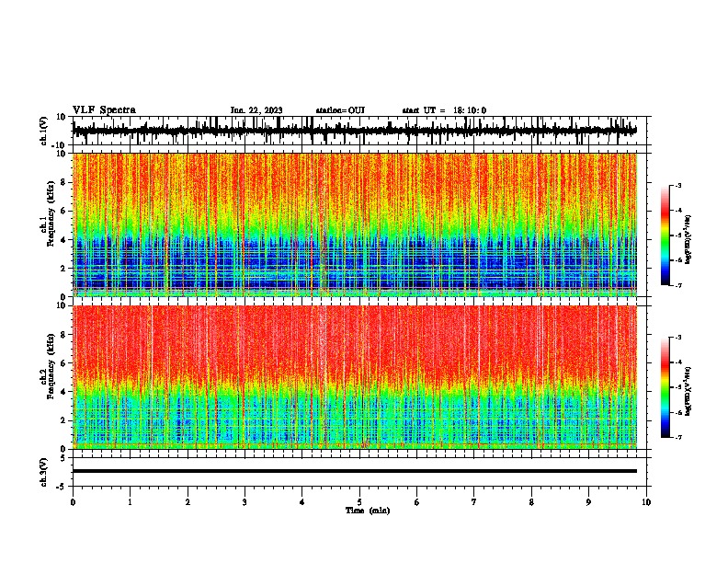Click the 'VLF Spectra' plot title
Screen dimensions: 728x563
pyautogui.click(x=104, y=110)
